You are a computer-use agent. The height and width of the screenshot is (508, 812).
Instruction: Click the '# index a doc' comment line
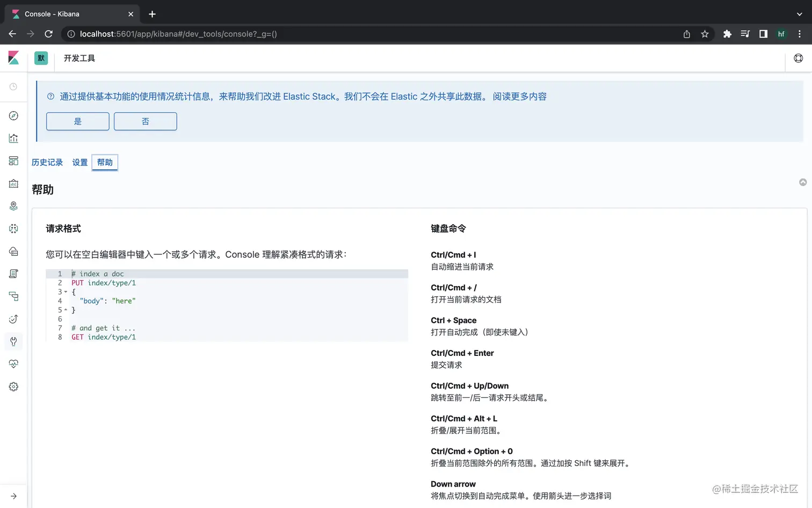[x=98, y=274]
